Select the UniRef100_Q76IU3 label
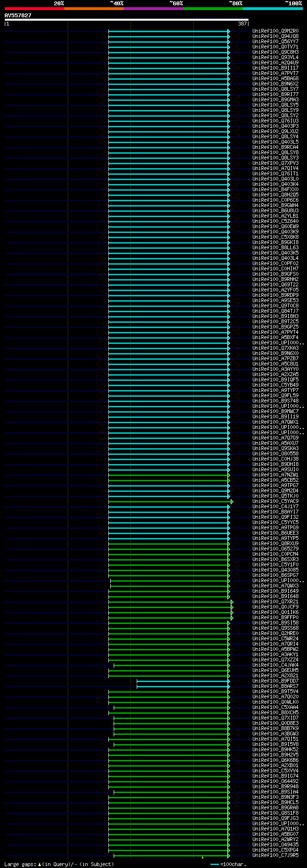The image size is (307, 868). (275, 121)
